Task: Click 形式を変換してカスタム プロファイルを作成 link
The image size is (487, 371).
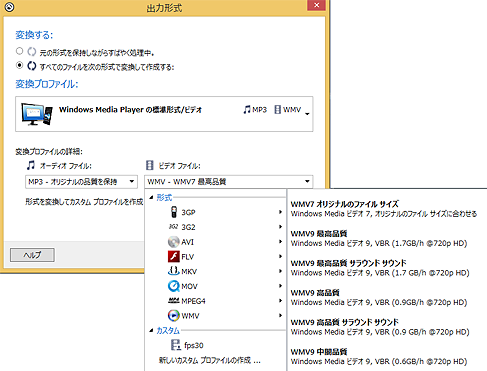Action: pos(84,202)
